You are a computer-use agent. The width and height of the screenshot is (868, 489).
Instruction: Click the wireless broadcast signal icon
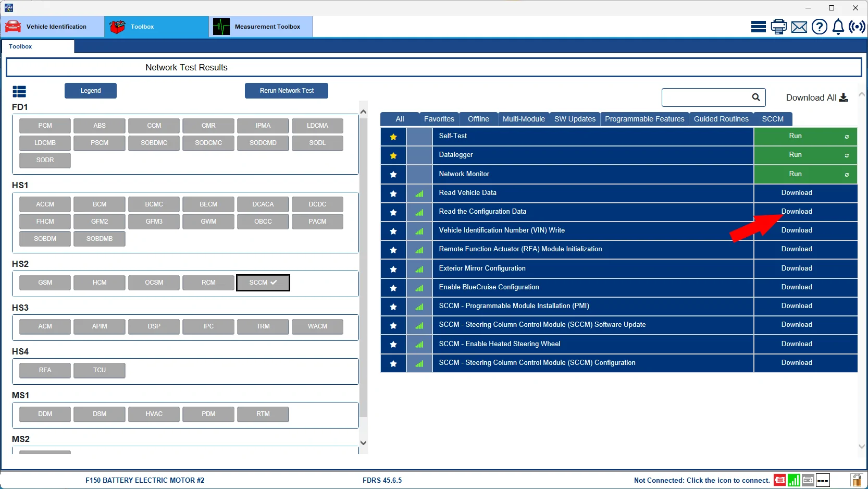tap(857, 27)
